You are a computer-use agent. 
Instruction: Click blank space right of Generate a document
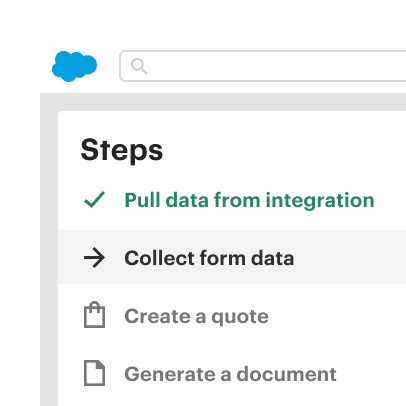pos(372,374)
